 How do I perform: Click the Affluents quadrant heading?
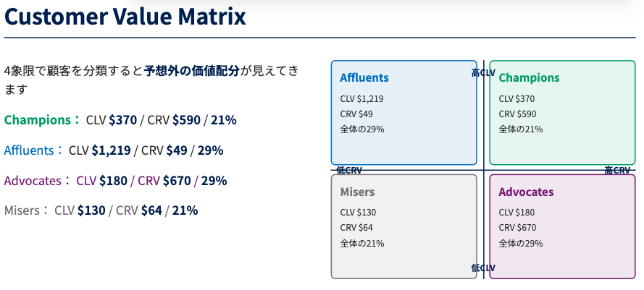(364, 78)
